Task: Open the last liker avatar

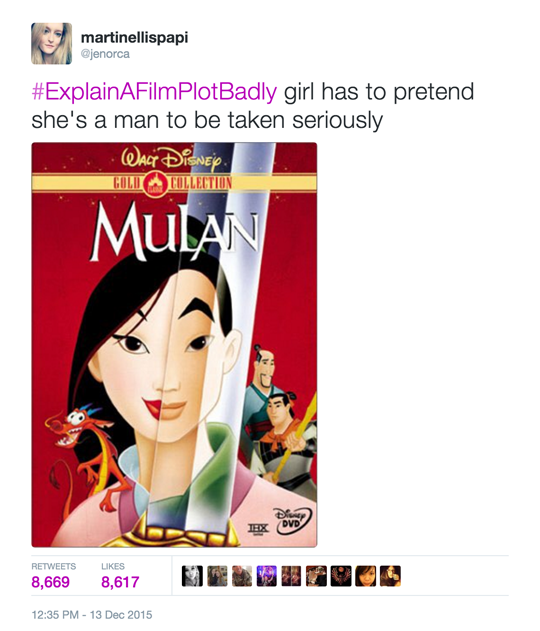Action: [x=391, y=576]
